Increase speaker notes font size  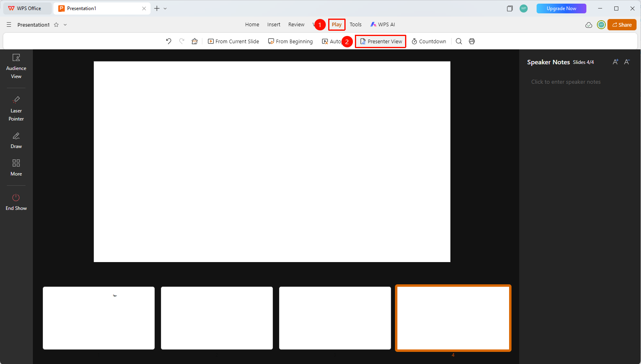point(616,62)
